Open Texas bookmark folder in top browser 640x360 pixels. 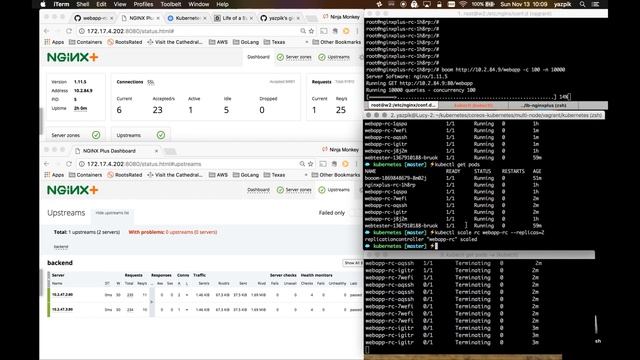tap(274, 42)
